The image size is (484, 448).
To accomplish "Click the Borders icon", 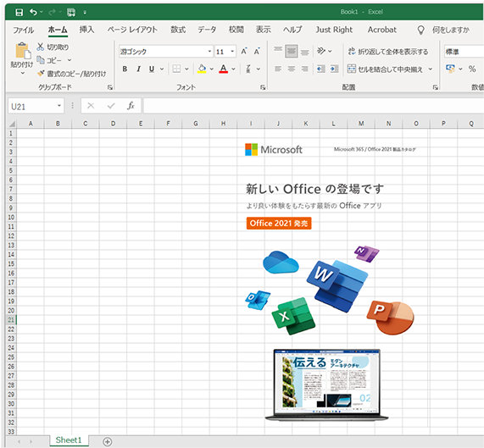I will click(x=176, y=69).
